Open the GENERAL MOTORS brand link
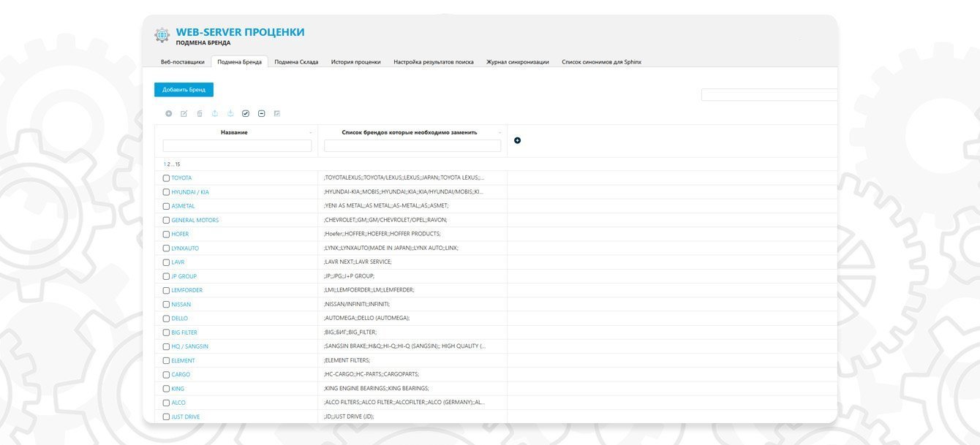Screen dimensions: 980x445 [x=195, y=220]
